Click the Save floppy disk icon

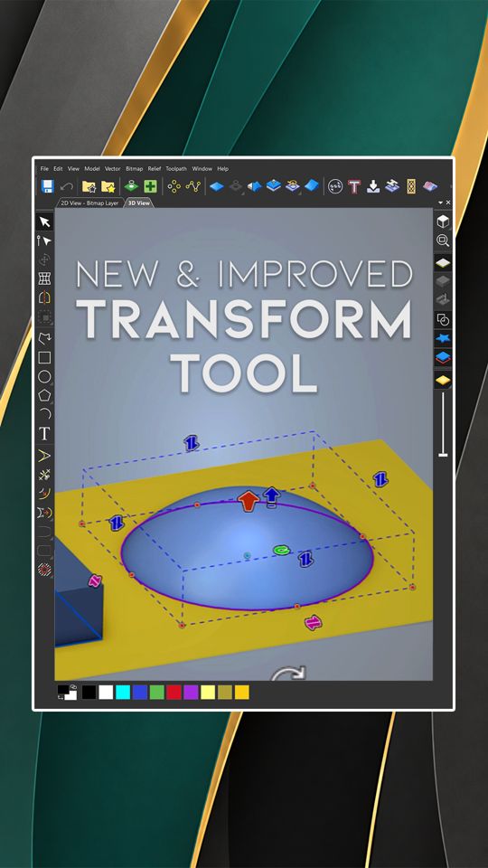(x=48, y=186)
